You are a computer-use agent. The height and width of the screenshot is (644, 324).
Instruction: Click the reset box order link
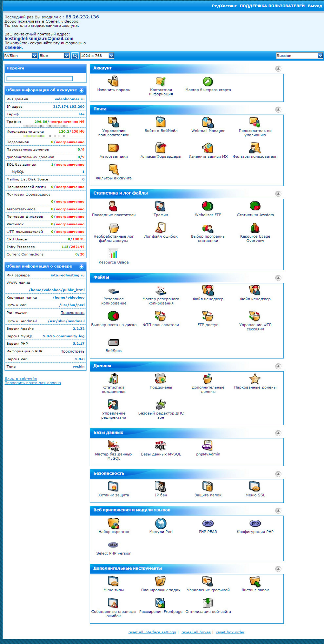230,632
